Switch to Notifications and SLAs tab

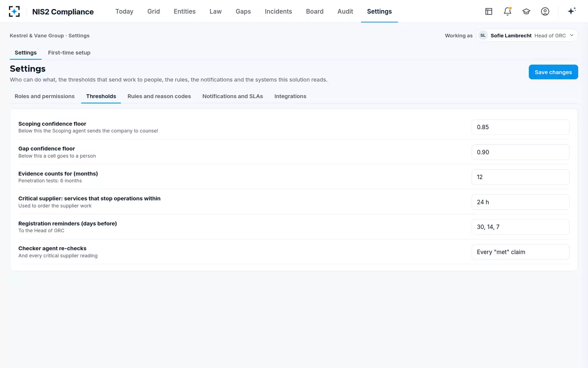coord(233,96)
